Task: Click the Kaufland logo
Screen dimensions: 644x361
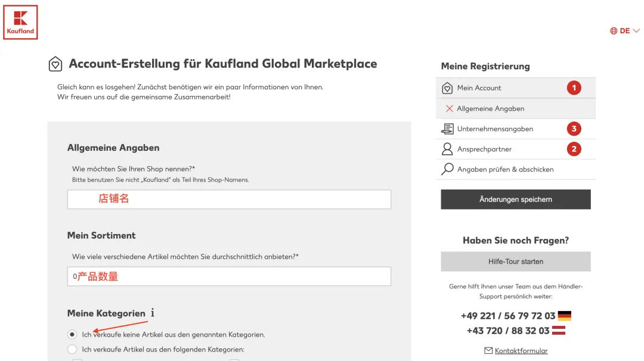Action: 20,22
